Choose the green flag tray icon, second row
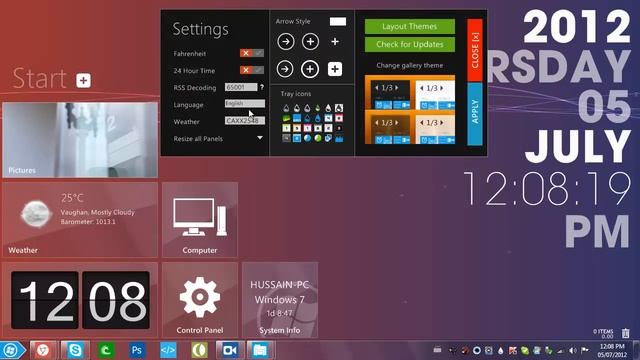This screenshot has width=640, height=360. click(286, 118)
